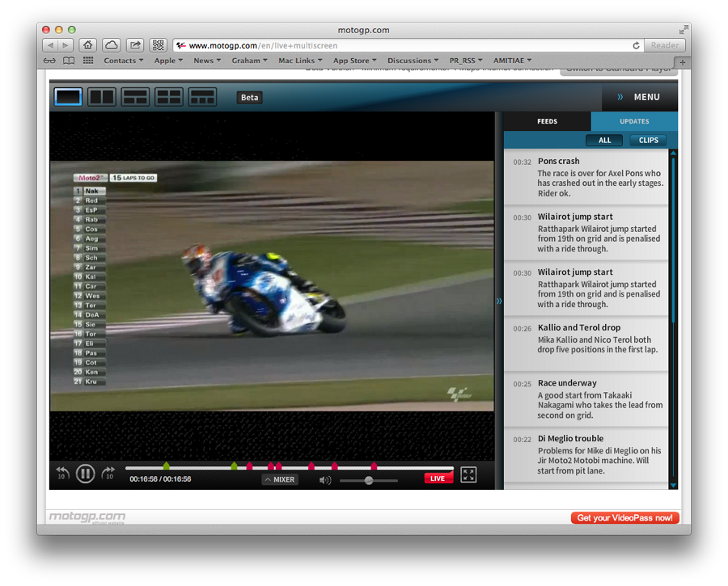
Task: Click the Safari home icon
Action: coord(87,45)
